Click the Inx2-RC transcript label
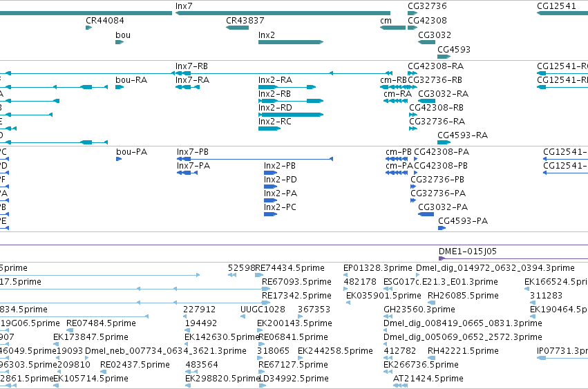This screenshot has width=588, height=389. [274, 122]
